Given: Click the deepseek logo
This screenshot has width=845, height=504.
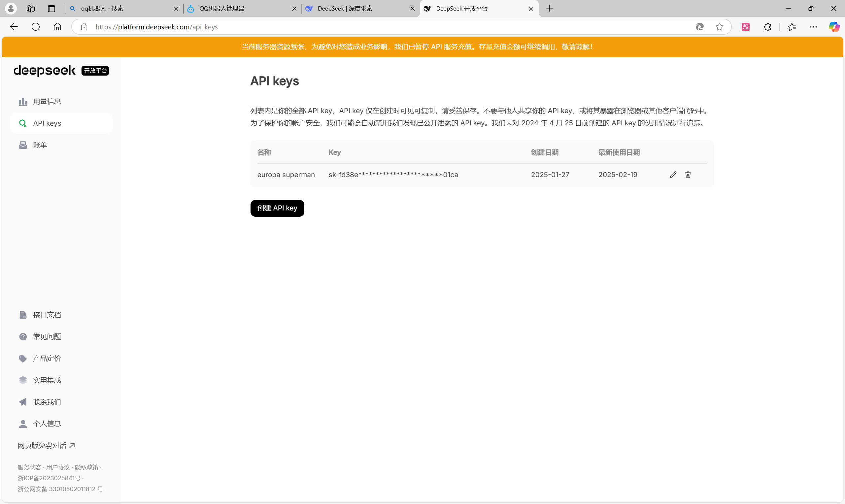Looking at the screenshot, I should (45, 70).
